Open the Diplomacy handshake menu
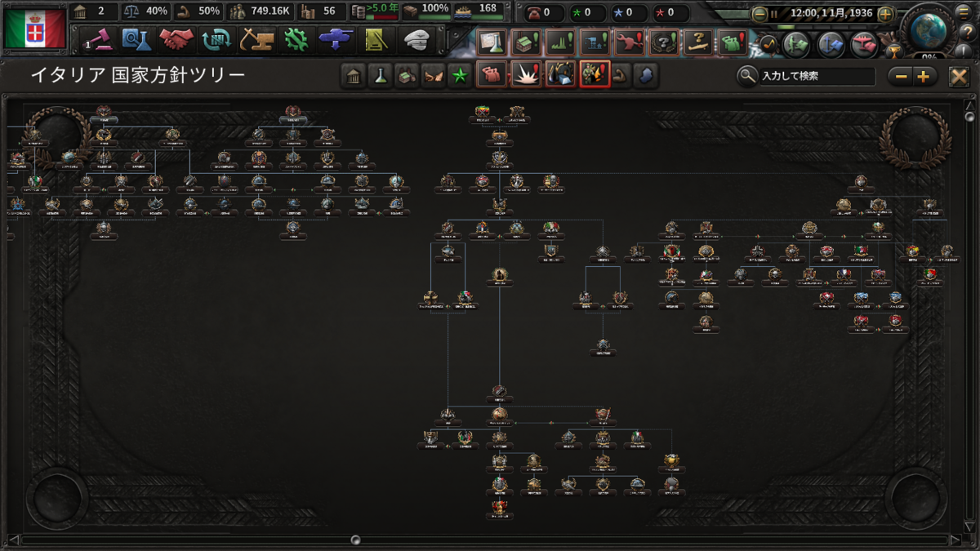 click(176, 38)
